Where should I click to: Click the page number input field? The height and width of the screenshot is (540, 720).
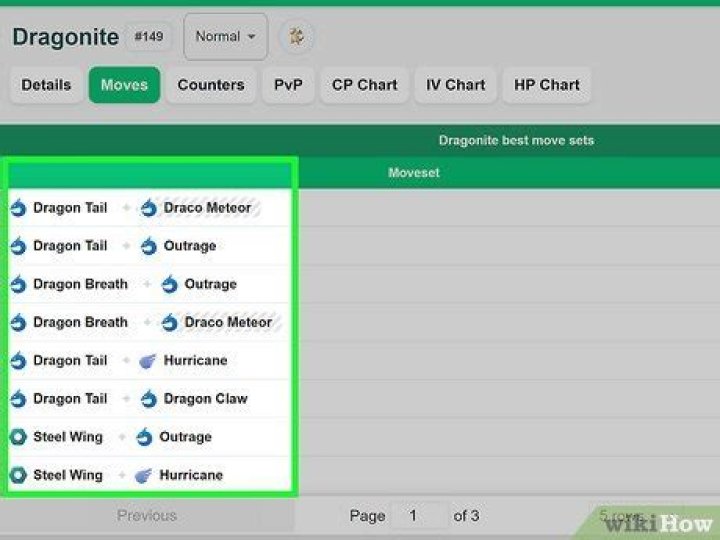(418, 516)
